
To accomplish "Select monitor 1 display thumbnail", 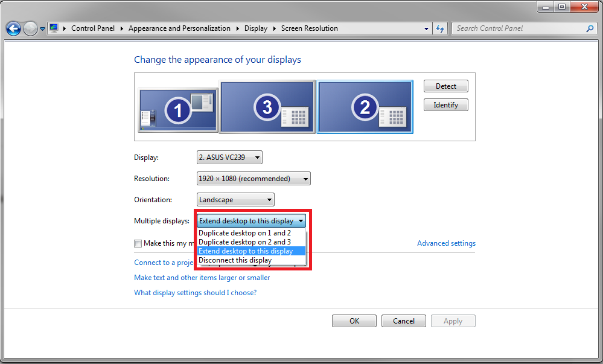I will pos(178,109).
